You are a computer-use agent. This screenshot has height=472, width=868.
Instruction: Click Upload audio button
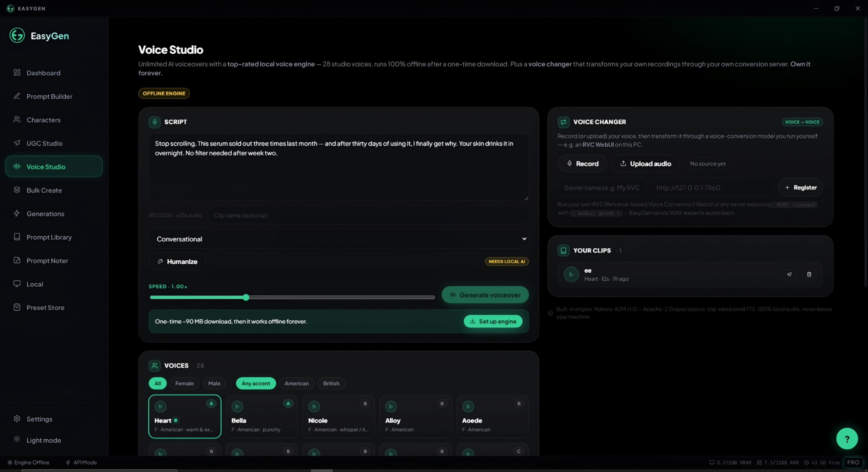point(646,163)
